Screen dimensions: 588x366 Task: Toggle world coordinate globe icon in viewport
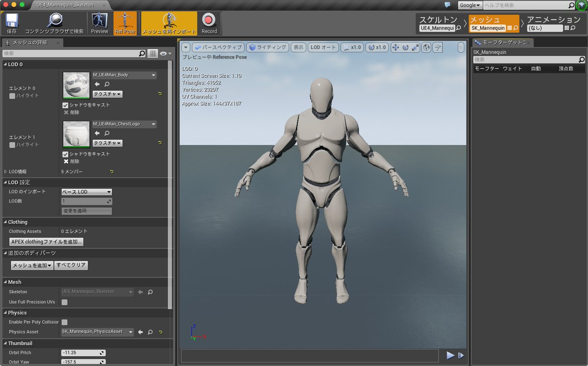pyautogui.click(x=426, y=48)
